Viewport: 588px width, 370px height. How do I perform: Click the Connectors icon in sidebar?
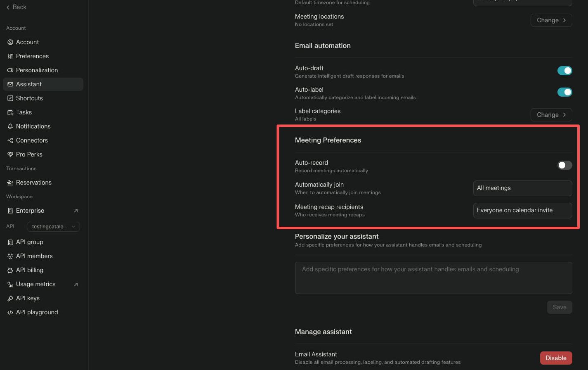(10, 140)
